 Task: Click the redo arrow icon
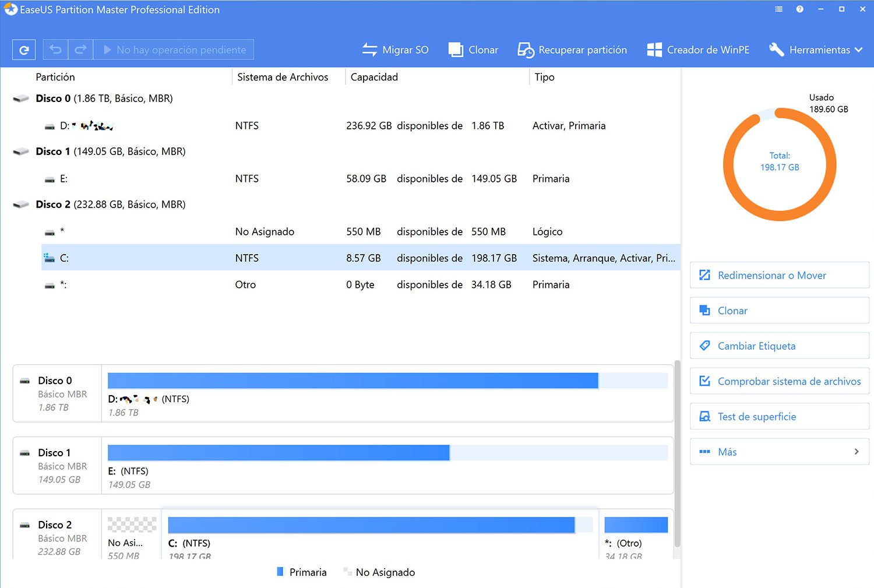click(x=80, y=50)
